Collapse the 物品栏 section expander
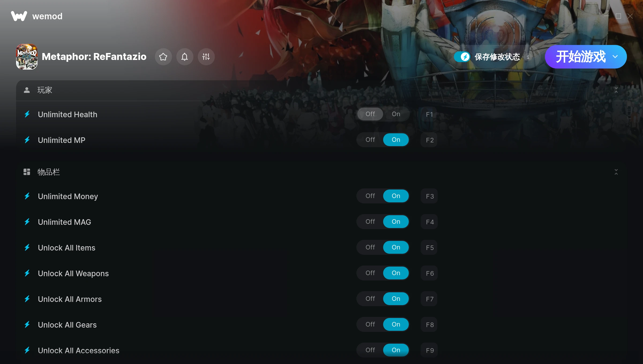The width and height of the screenshot is (643, 364). pos(616,172)
